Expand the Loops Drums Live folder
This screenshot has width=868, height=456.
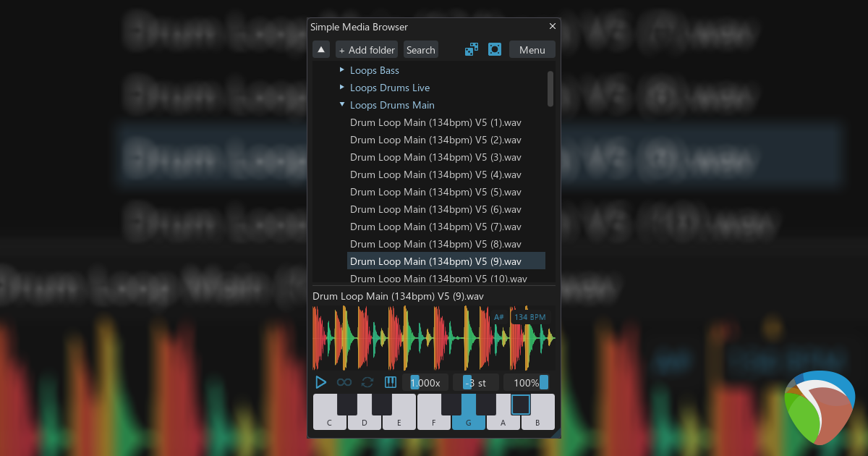(342, 88)
